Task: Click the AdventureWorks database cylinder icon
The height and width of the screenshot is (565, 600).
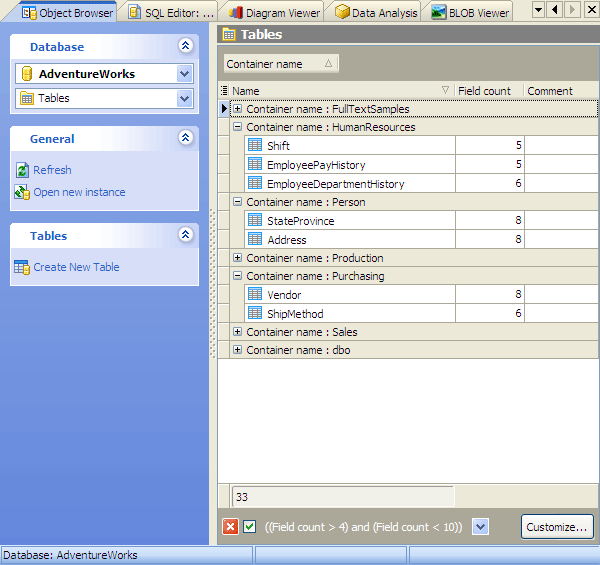Action: (27, 73)
